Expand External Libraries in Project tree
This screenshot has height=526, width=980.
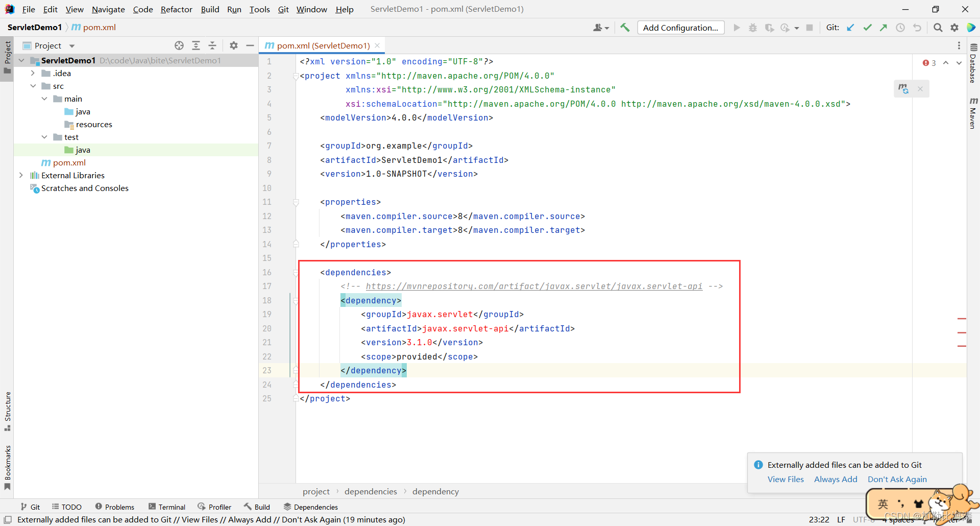click(x=21, y=175)
